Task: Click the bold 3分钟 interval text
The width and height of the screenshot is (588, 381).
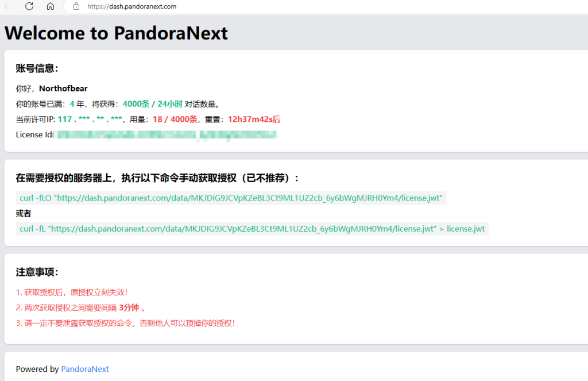Action: tap(129, 307)
